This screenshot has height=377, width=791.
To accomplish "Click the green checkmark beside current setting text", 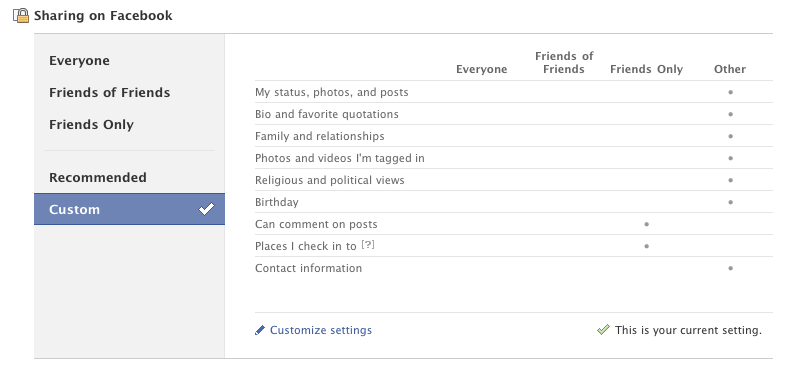I will (x=603, y=330).
